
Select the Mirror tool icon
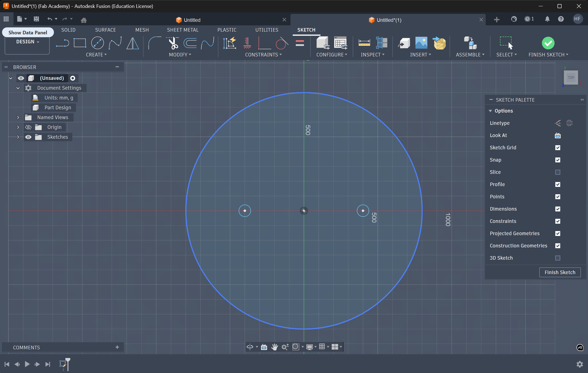point(133,43)
